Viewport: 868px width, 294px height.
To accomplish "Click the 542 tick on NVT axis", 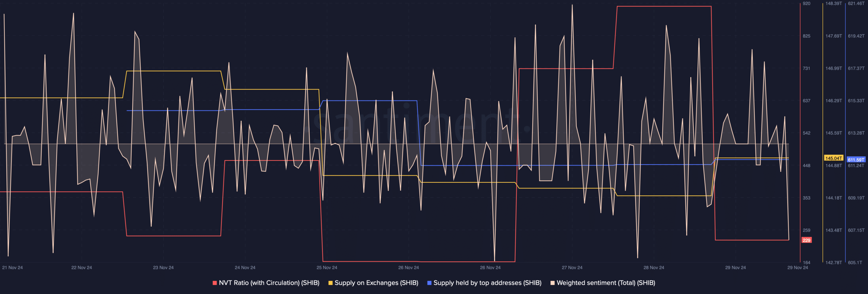I will 807,133.
